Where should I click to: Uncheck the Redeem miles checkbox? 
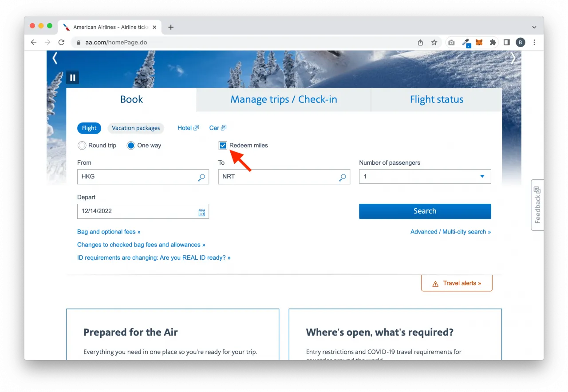coord(223,145)
